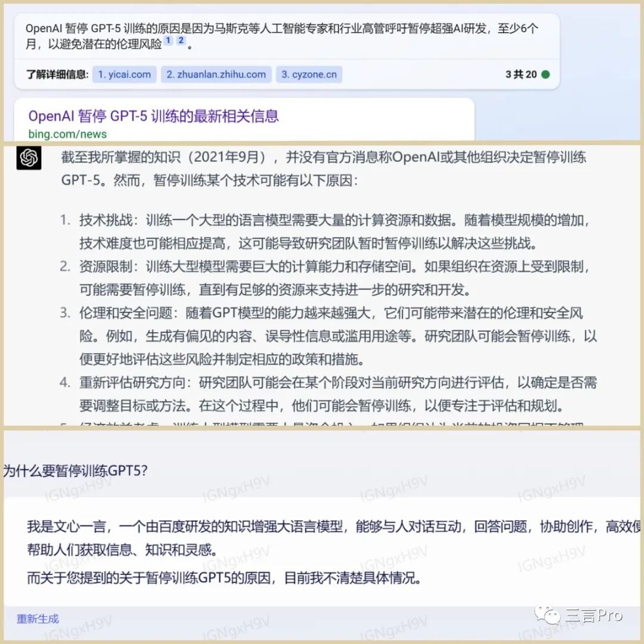Viewport: 644px width, 644px height.
Task: Click list item 2 资源限制
Action: 326,278
